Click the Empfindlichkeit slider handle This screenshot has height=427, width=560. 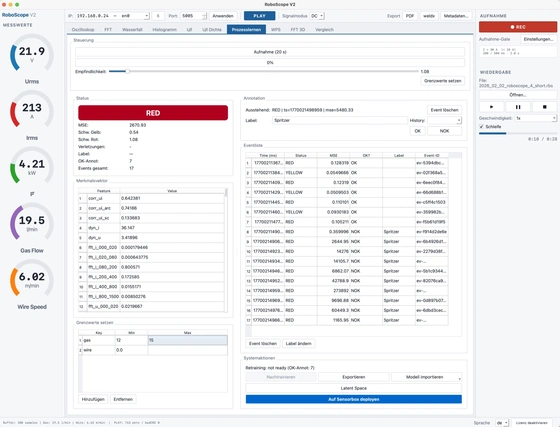(128, 71)
